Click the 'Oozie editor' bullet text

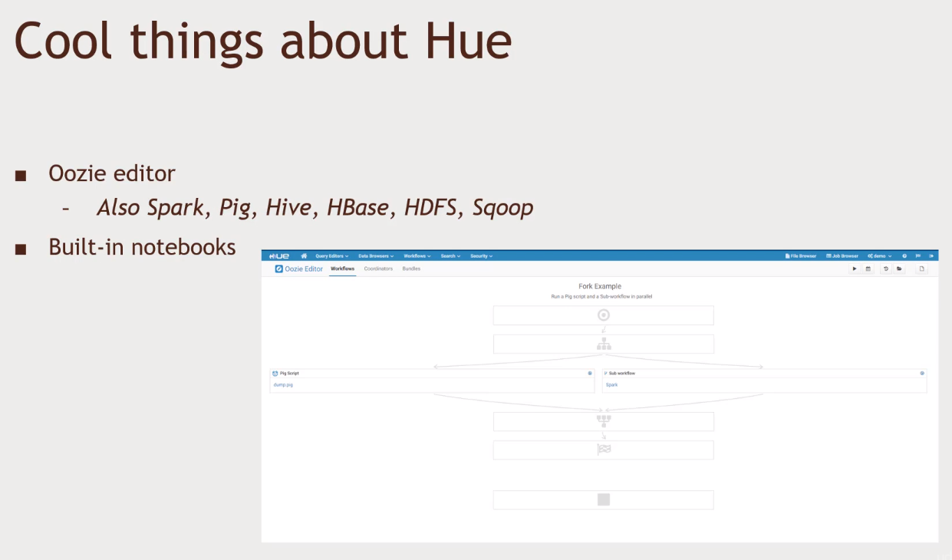tap(112, 173)
